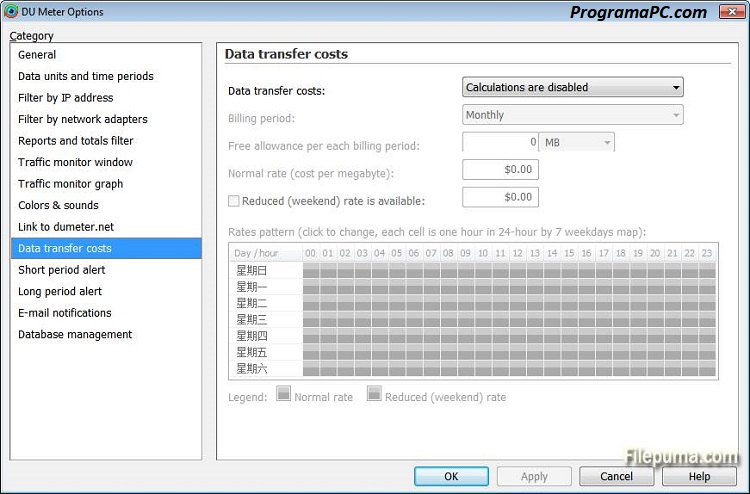Screen dimensions: 750x494
Task: Click the hour 12 column header
Action: coord(518,253)
